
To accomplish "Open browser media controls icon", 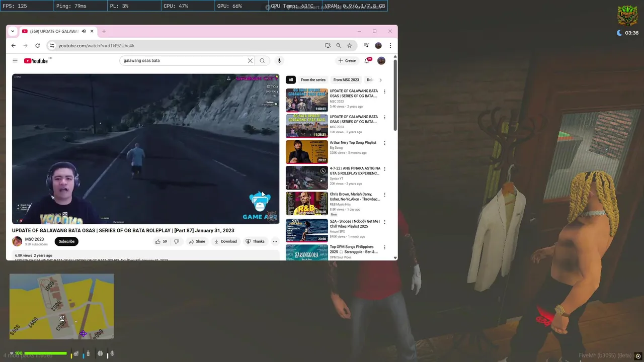I will point(366,45).
